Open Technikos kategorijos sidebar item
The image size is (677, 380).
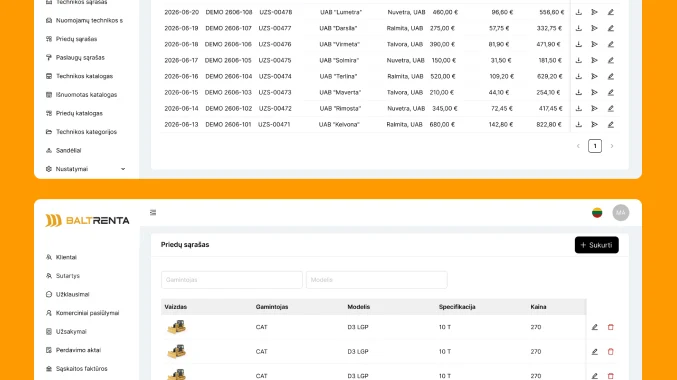tap(81, 132)
